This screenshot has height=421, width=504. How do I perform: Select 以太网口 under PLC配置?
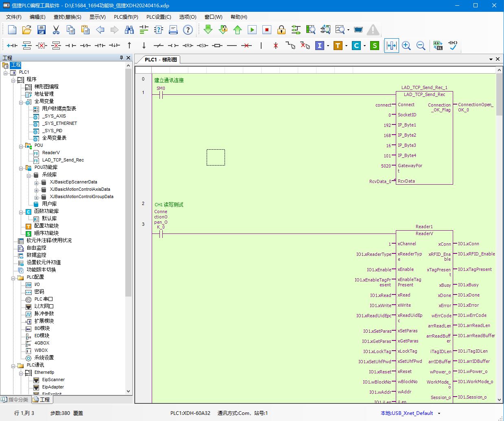(x=44, y=306)
